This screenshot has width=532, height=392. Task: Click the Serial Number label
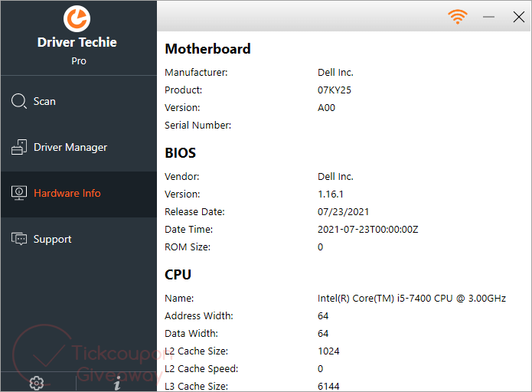pyautogui.click(x=197, y=126)
